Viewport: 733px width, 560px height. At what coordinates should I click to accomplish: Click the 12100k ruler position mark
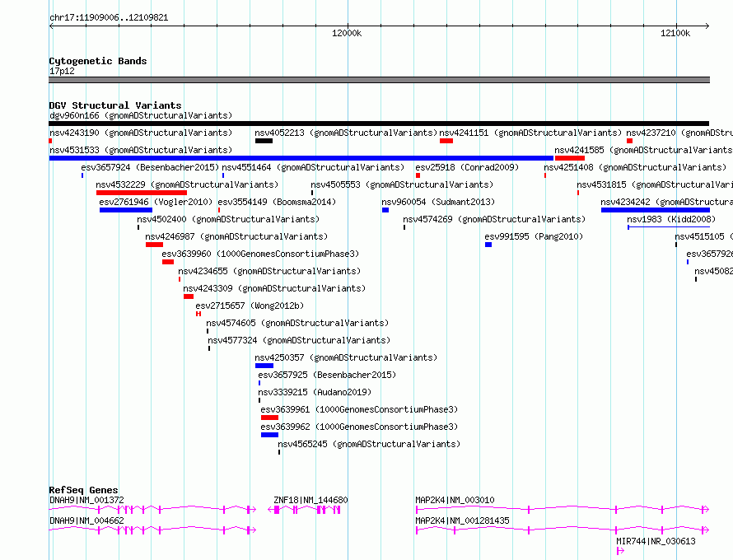[675, 33]
